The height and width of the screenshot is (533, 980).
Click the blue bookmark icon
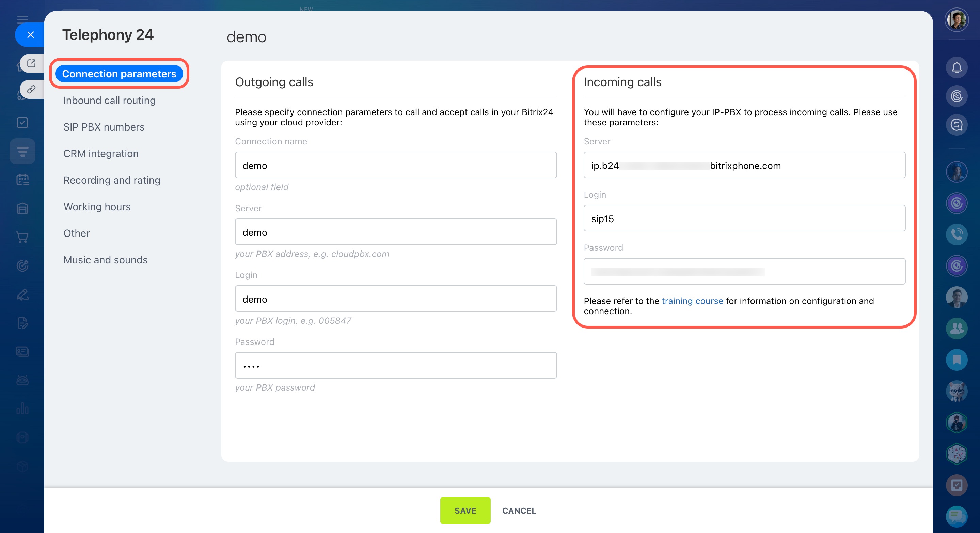pyautogui.click(x=957, y=360)
